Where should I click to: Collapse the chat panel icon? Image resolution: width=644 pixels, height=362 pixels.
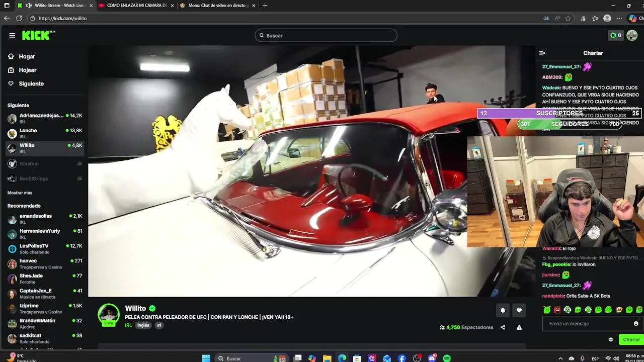(542, 53)
